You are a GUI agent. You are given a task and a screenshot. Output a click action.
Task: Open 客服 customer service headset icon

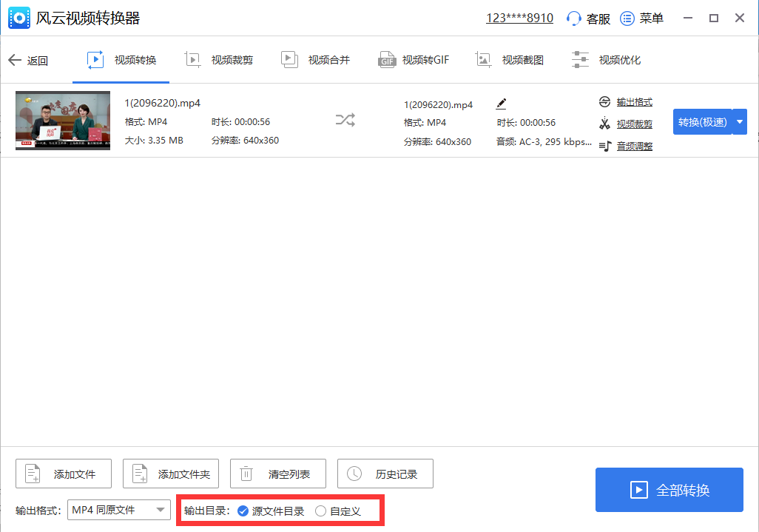tap(573, 18)
